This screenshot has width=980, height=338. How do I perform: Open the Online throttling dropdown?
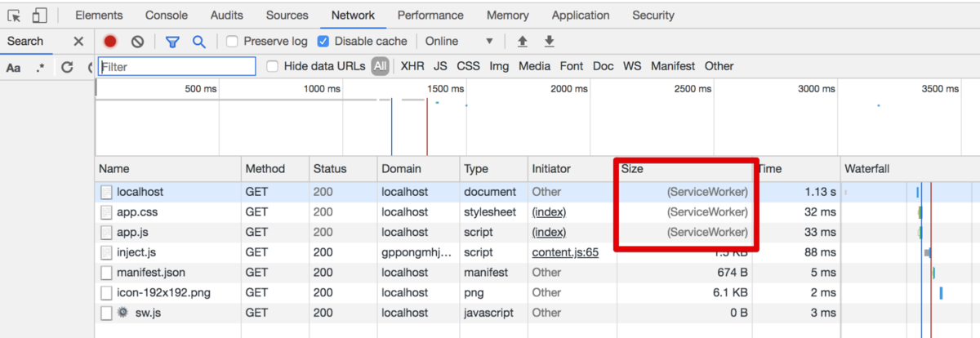pyautogui.click(x=460, y=42)
